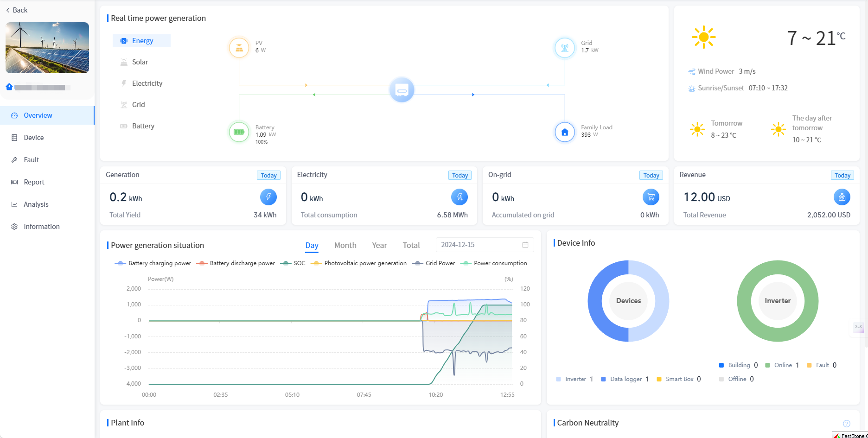Switch to the Month tab
The height and width of the screenshot is (438, 868).
click(x=345, y=245)
